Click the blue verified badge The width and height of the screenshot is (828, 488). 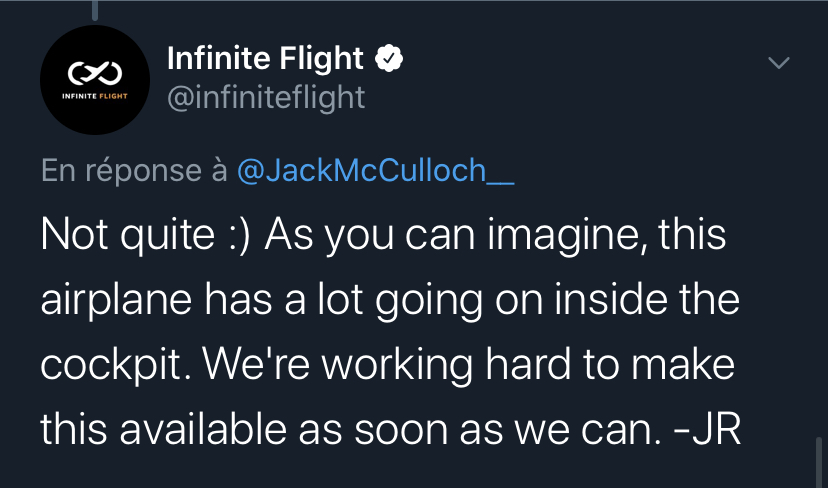pos(389,60)
